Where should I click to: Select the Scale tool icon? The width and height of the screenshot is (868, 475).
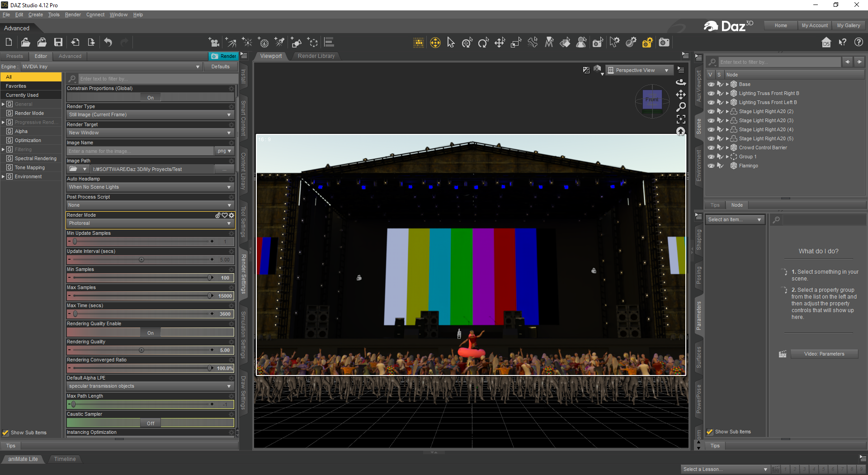516,43
